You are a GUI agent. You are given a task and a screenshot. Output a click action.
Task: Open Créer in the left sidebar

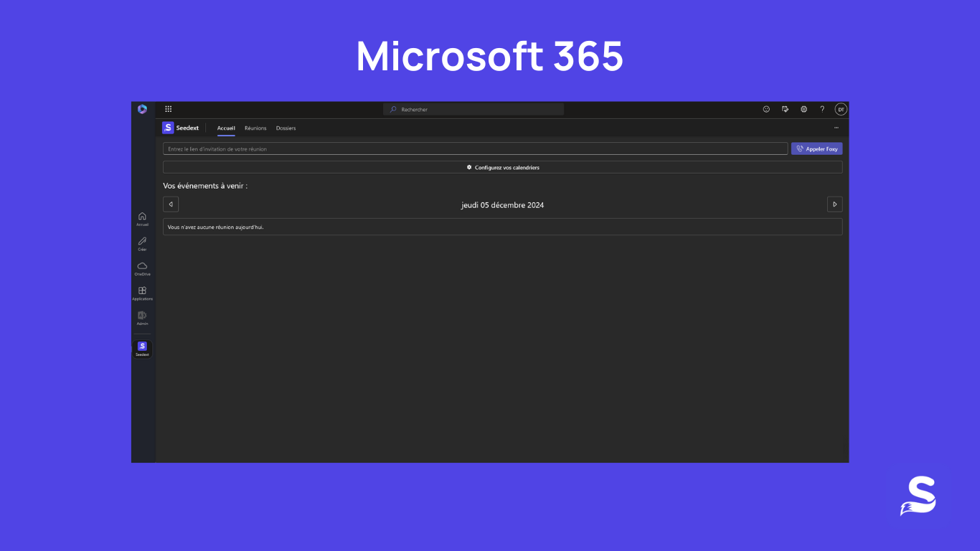[x=142, y=244]
